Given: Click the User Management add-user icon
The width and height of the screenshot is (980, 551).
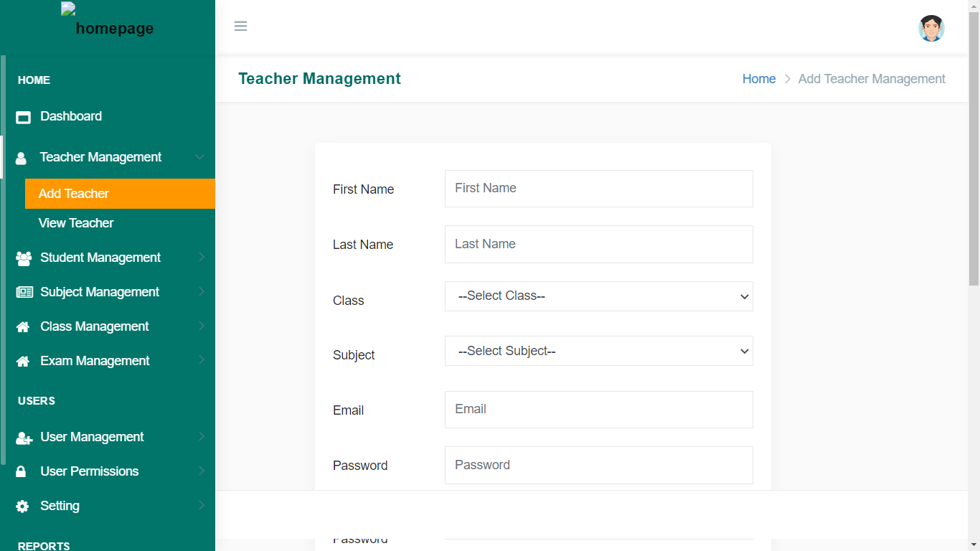Looking at the screenshot, I should [x=22, y=436].
